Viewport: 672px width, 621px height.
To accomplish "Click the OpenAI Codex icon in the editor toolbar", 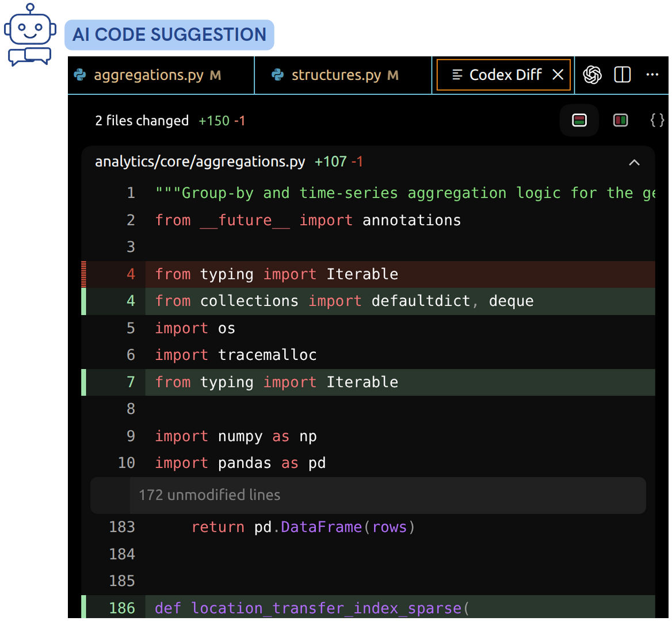I will coord(593,75).
